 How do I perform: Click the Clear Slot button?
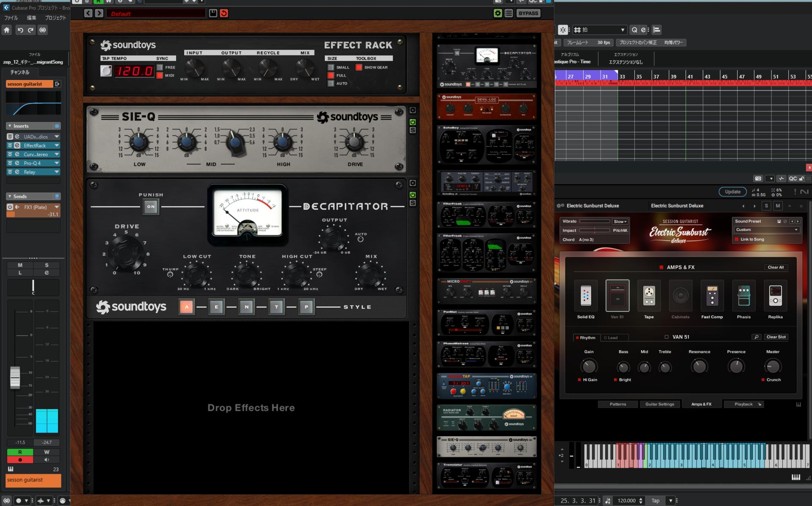[776, 337]
